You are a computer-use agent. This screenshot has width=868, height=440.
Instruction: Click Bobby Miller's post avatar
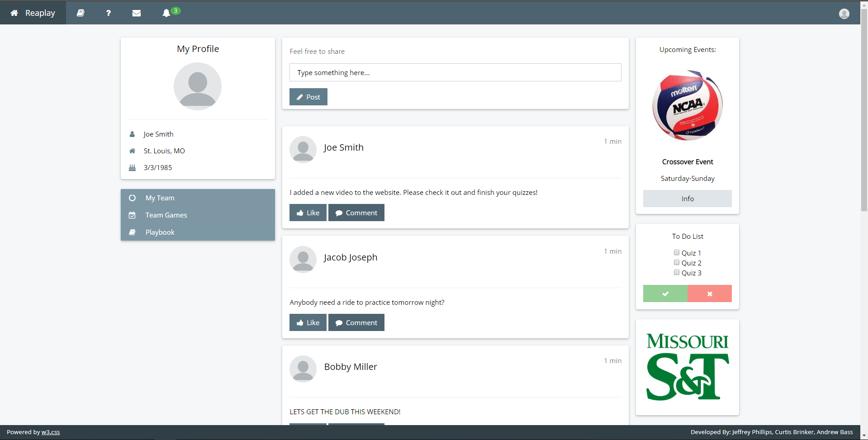point(303,369)
